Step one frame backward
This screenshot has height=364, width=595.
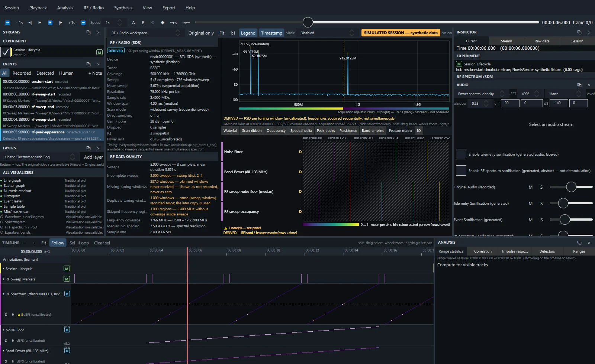click(x=30, y=23)
